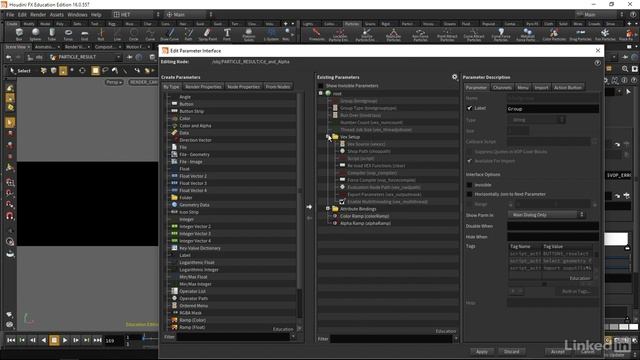The image size is (640, 360).
Task: Jump to first frame in playbar
Action: [x=11, y=340]
